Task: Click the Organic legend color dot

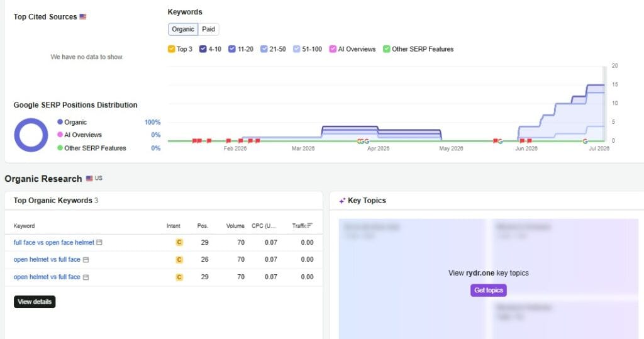Action: [60, 122]
